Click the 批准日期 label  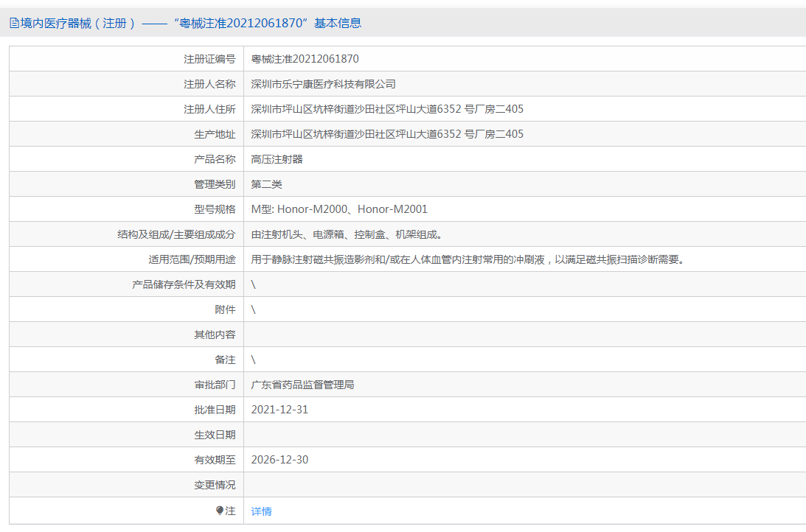point(215,410)
